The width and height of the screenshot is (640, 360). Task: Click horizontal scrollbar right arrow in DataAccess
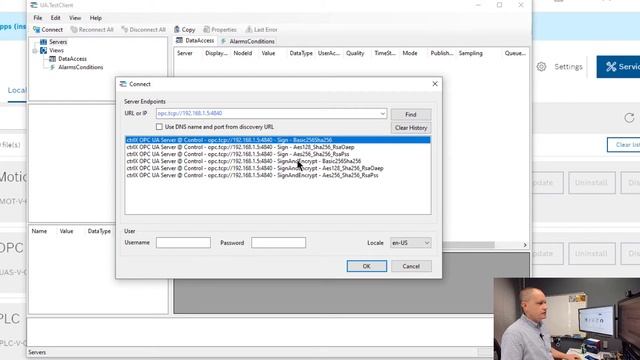[x=525, y=245]
